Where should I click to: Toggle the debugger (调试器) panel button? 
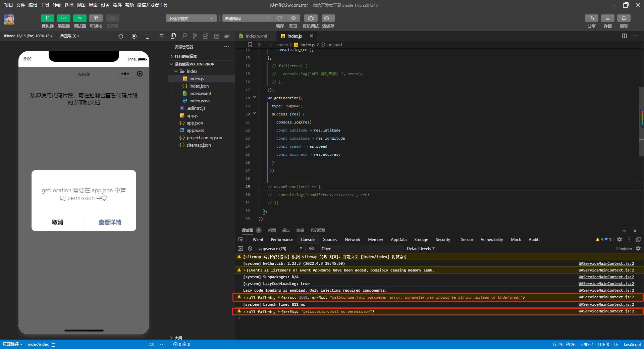click(x=79, y=18)
